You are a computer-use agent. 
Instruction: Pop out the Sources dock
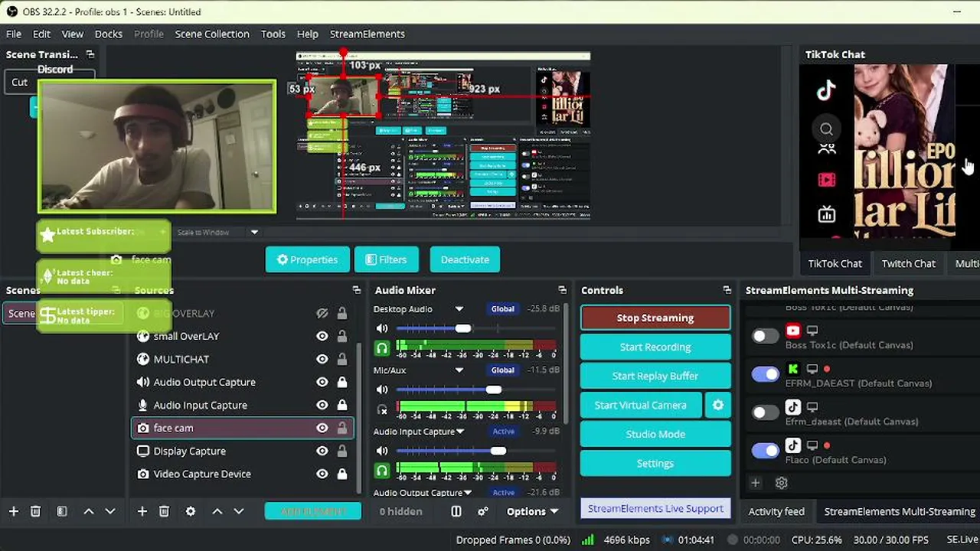[356, 290]
